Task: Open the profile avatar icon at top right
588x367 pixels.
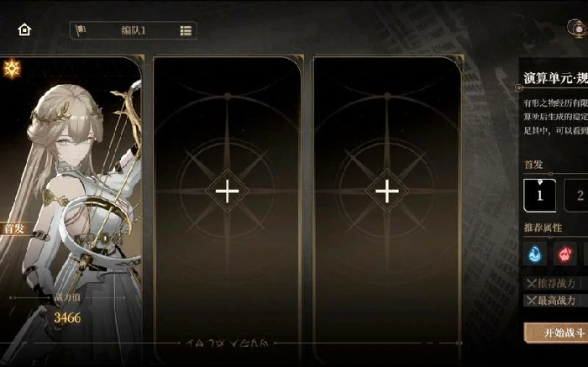Action: click(x=578, y=29)
